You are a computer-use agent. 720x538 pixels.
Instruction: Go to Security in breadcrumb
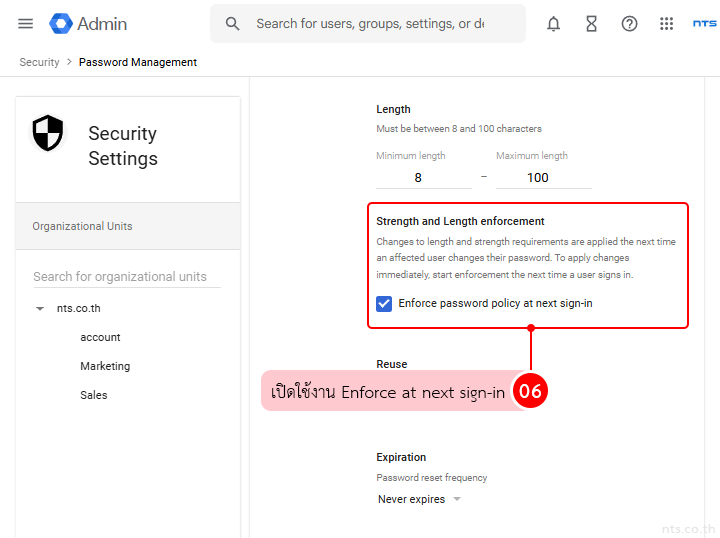pyautogui.click(x=40, y=62)
